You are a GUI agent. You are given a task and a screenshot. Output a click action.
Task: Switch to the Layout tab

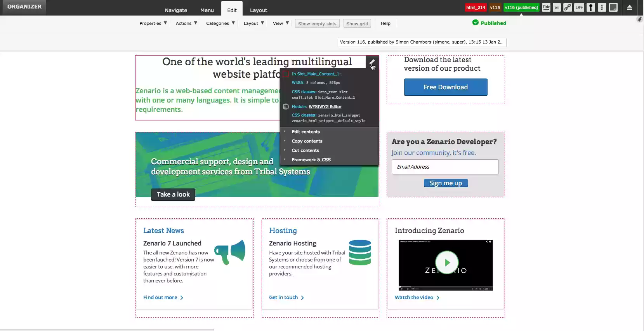click(x=258, y=10)
